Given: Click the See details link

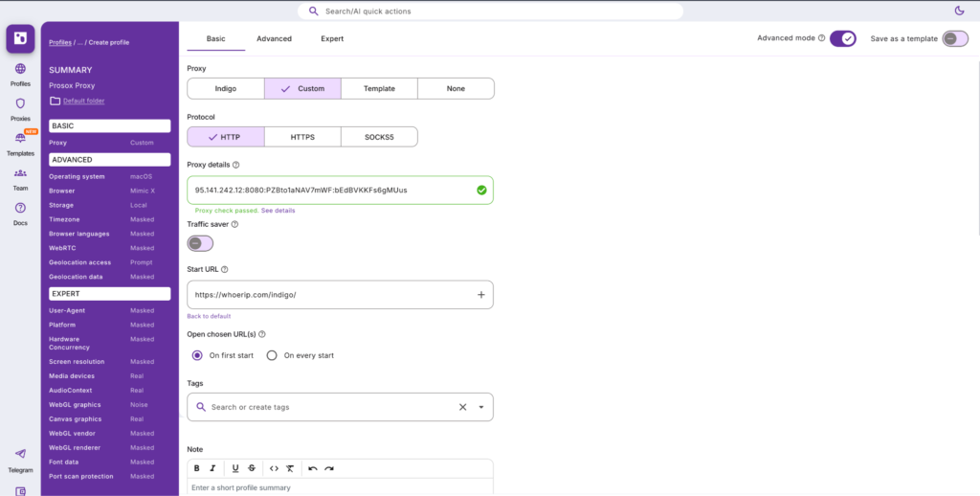Looking at the screenshot, I should (278, 210).
